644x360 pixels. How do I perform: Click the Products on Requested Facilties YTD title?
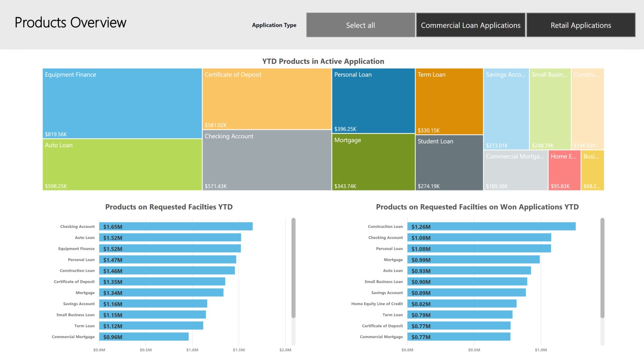(x=169, y=207)
